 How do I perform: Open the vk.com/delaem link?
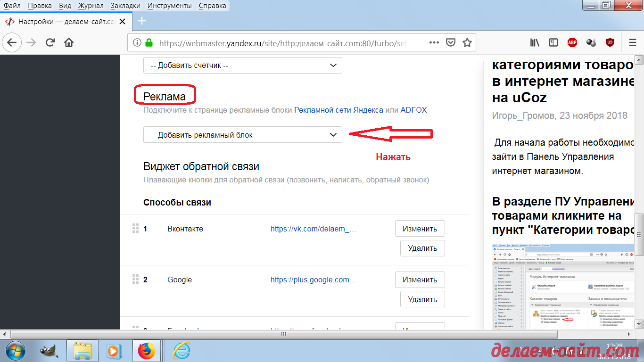(x=313, y=229)
